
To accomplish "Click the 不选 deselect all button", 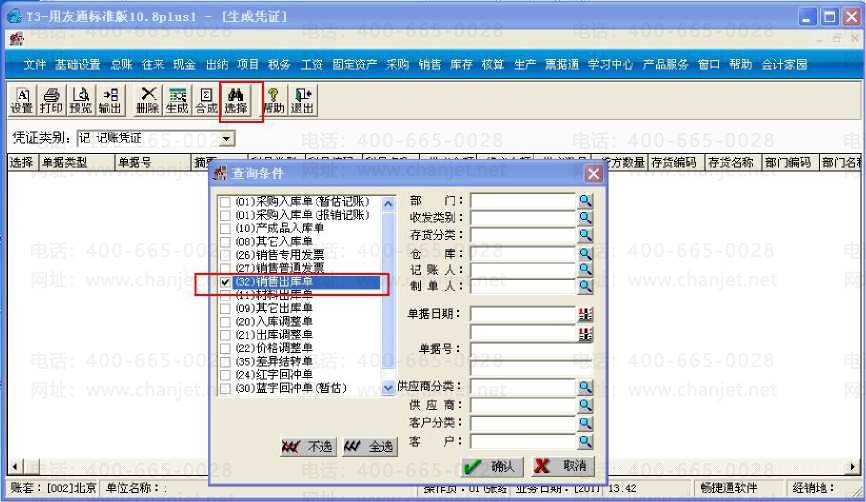I will pos(308,446).
